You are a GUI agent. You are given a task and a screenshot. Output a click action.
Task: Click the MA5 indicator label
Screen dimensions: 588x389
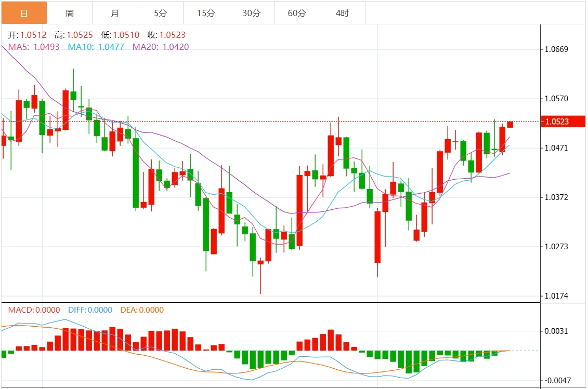(x=34, y=47)
